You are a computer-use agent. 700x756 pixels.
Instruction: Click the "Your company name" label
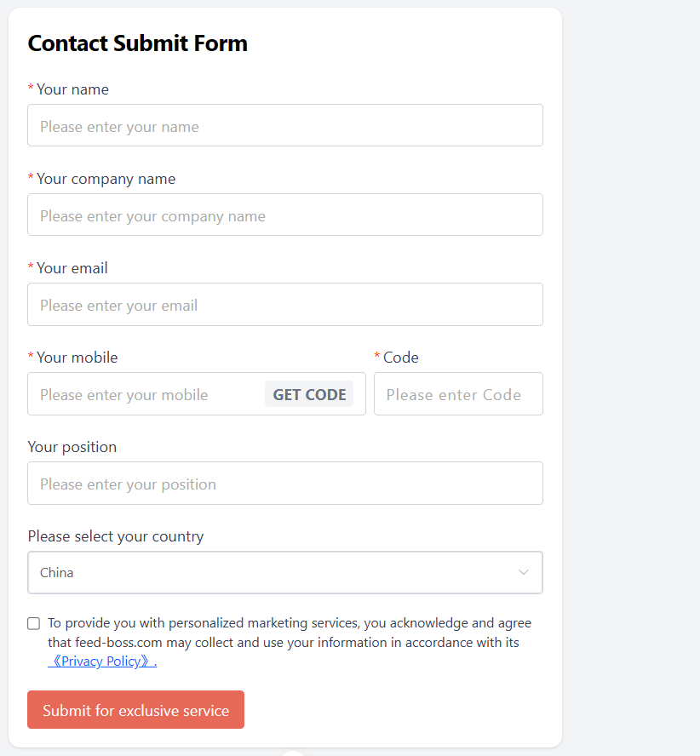point(106,179)
